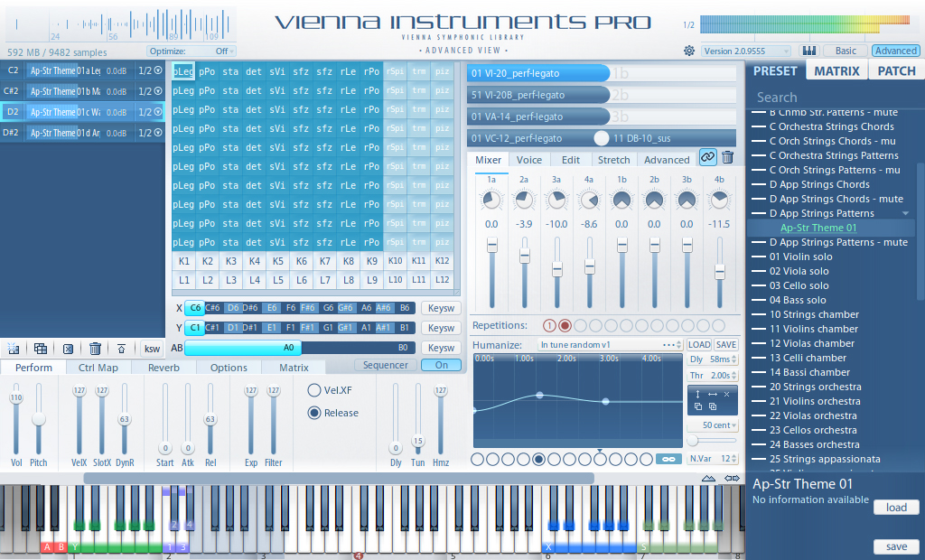The image size is (925, 560).
Task: Click the humanize LOAD button
Action: tap(699, 345)
